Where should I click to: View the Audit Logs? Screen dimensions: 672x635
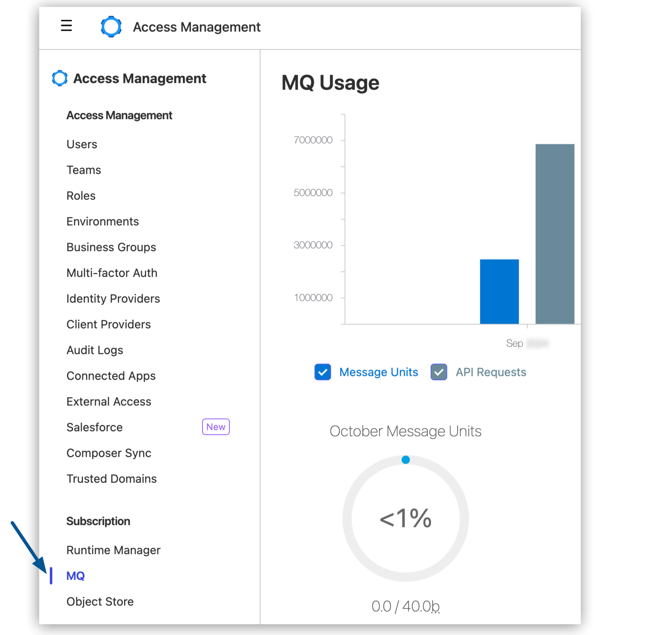(x=95, y=350)
